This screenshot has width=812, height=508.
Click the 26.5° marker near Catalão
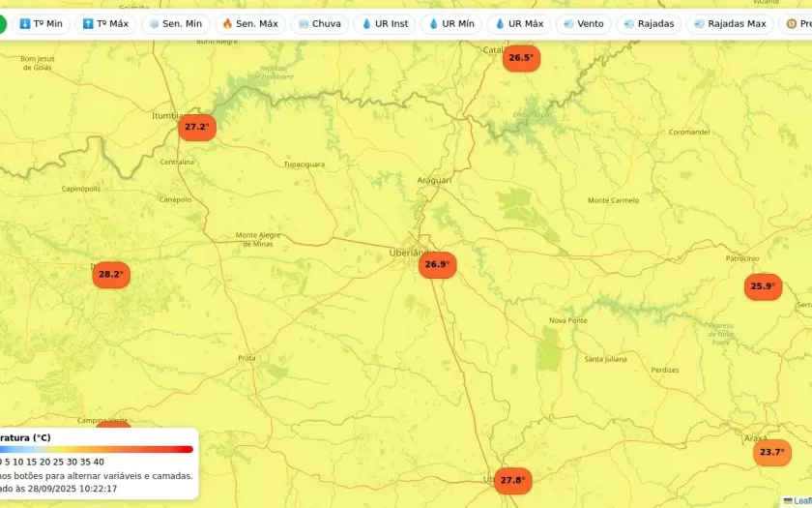[x=520, y=58]
